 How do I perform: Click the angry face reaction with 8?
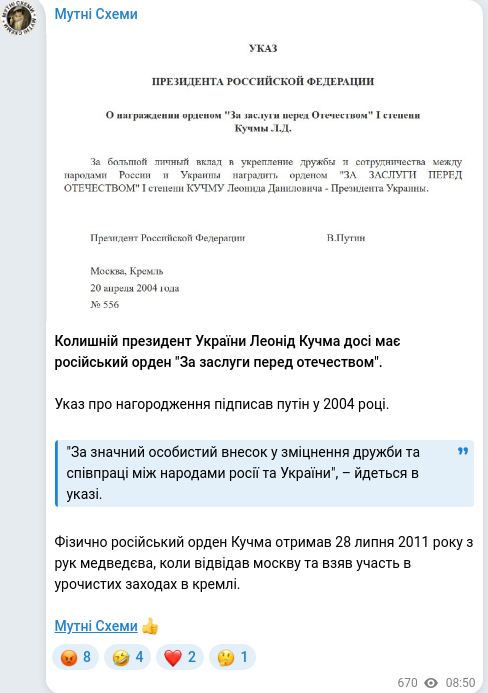(76, 657)
